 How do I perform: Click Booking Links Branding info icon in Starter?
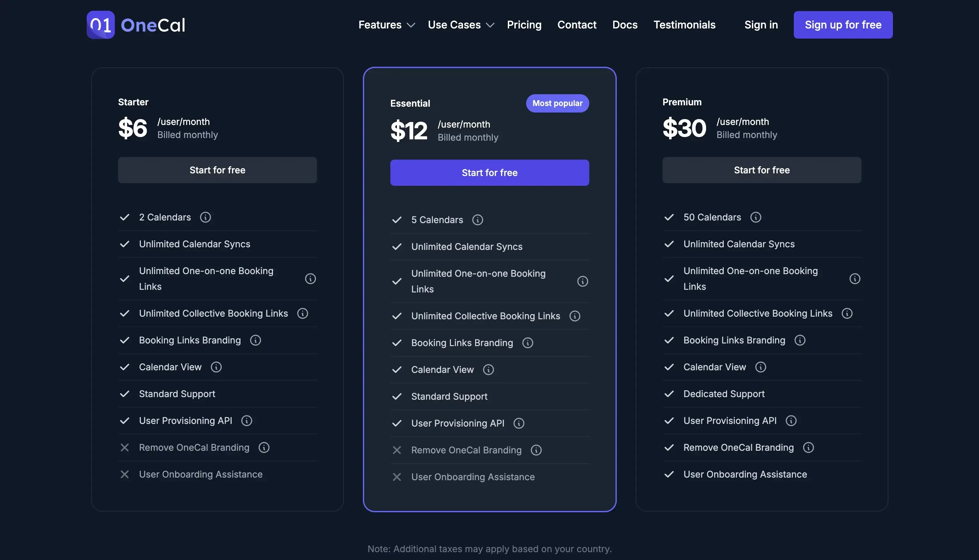point(256,340)
